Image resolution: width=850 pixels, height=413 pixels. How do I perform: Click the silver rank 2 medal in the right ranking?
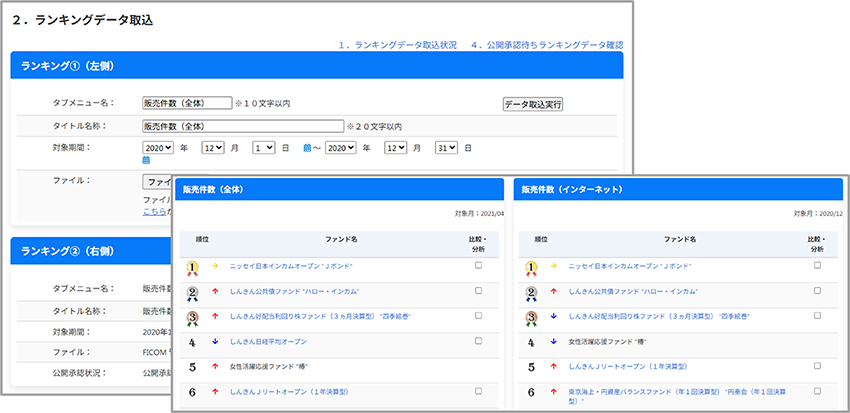pyautogui.click(x=531, y=292)
